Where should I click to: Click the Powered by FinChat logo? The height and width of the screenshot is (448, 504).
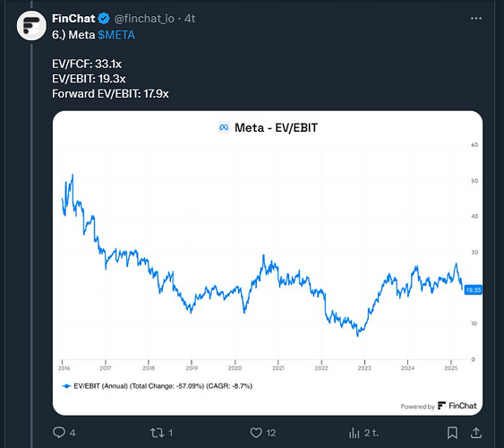click(439, 406)
